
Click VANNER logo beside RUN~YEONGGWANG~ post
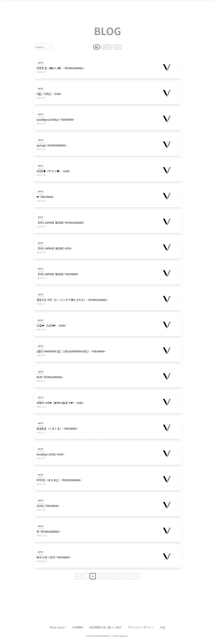tap(167, 377)
